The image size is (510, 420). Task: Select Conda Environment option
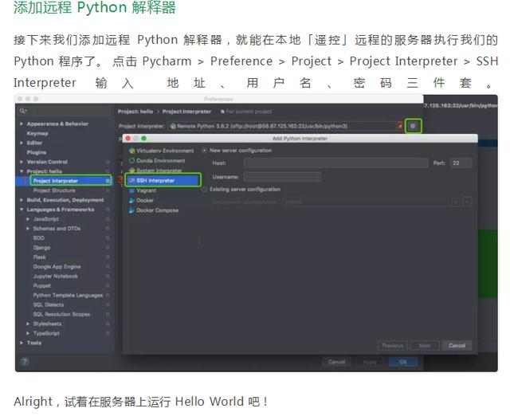(x=157, y=161)
